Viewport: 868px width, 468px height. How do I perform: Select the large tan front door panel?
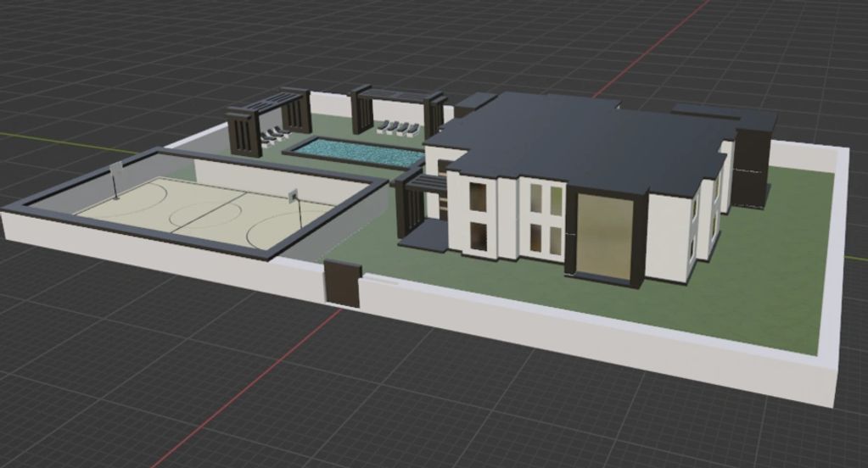coord(604,237)
